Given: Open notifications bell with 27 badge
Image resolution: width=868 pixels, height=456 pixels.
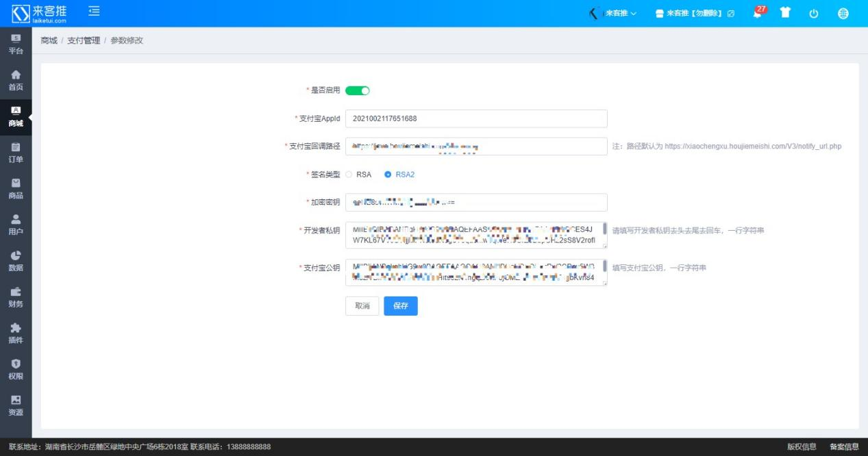Looking at the screenshot, I should coord(759,12).
